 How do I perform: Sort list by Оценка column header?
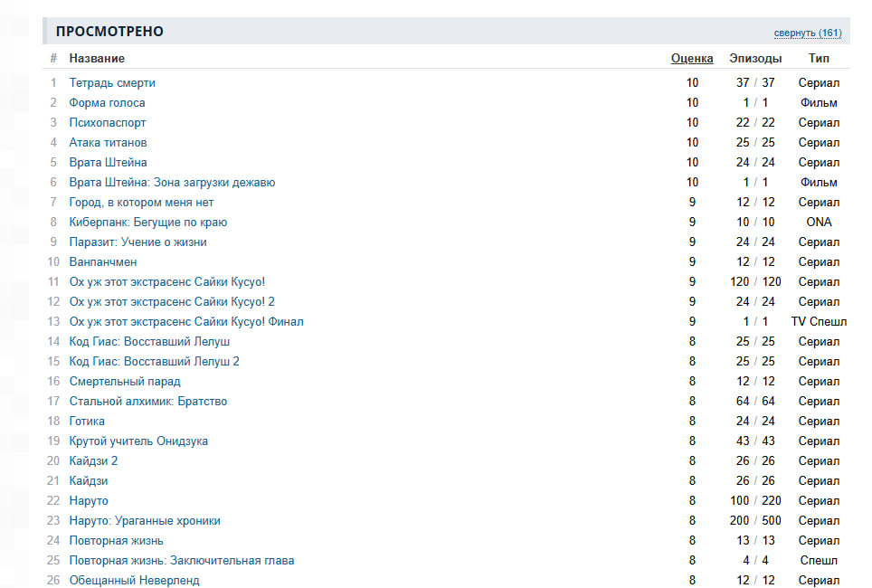(x=692, y=59)
